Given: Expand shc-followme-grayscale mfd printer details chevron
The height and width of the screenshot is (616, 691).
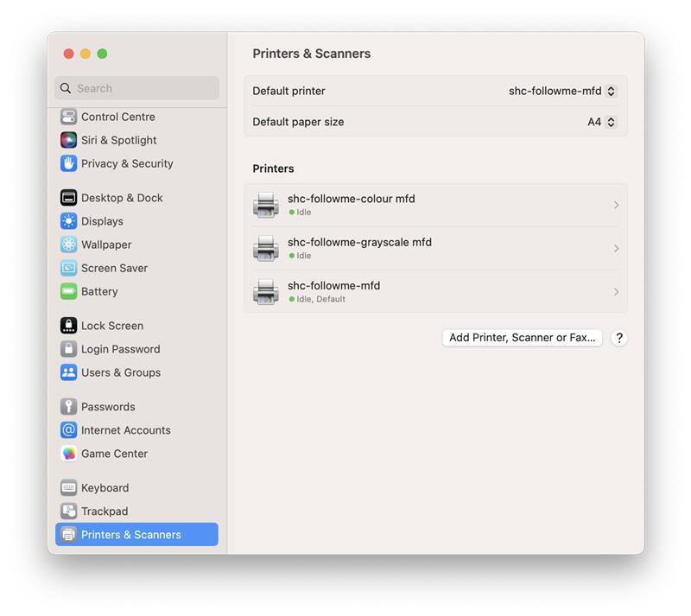Looking at the screenshot, I should tap(616, 249).
